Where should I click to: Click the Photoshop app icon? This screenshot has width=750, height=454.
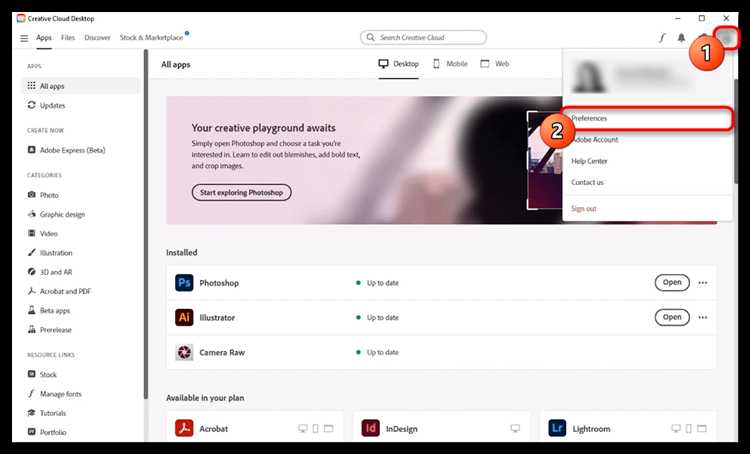184,283
